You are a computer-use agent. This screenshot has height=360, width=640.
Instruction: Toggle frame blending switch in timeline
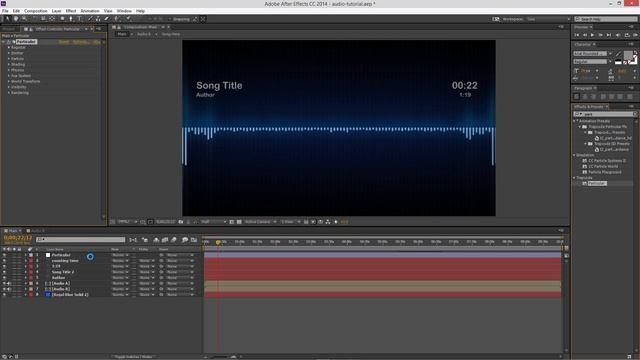tap(164, 240)
